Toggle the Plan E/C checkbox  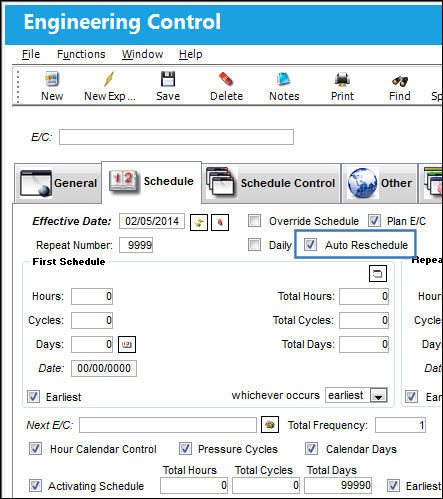point(374,221)
